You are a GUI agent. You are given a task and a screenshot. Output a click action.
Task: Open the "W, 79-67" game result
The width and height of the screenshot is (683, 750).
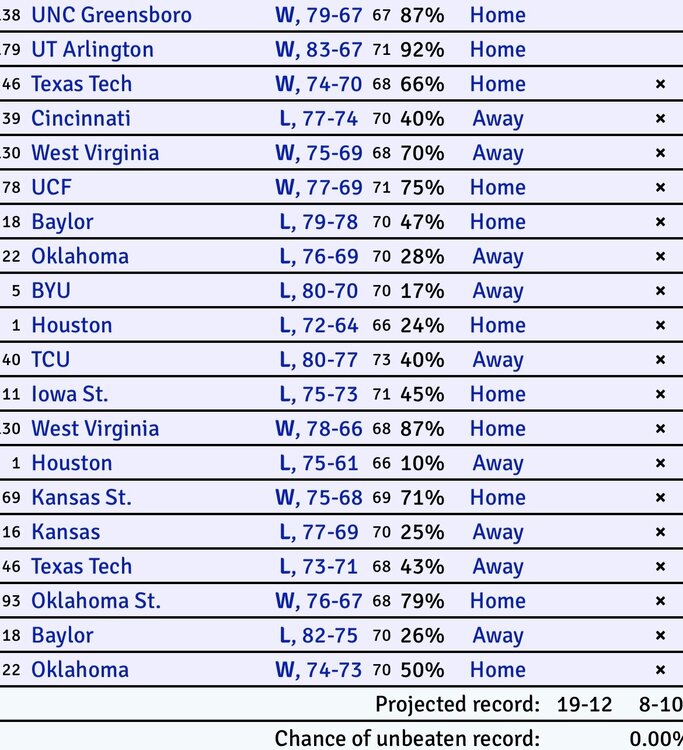[318, 15]
